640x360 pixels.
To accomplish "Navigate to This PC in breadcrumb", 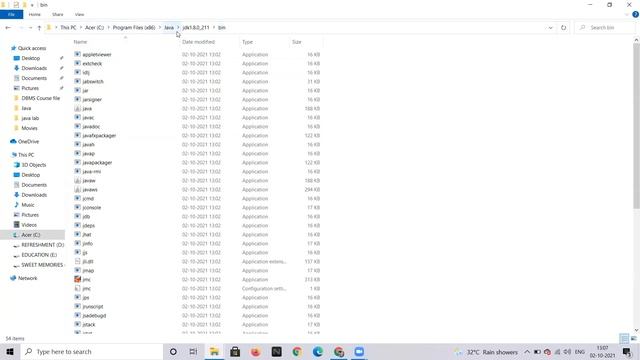I will [68, 27].
